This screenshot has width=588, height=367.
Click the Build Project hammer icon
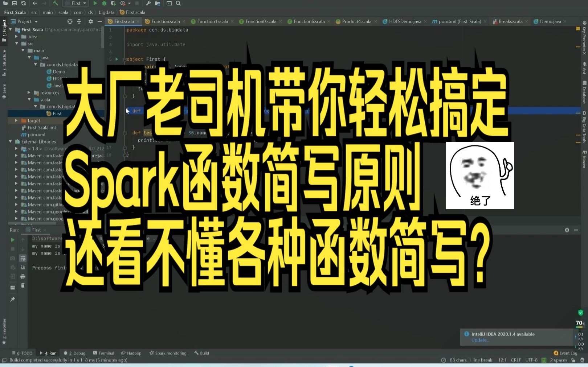56,3
